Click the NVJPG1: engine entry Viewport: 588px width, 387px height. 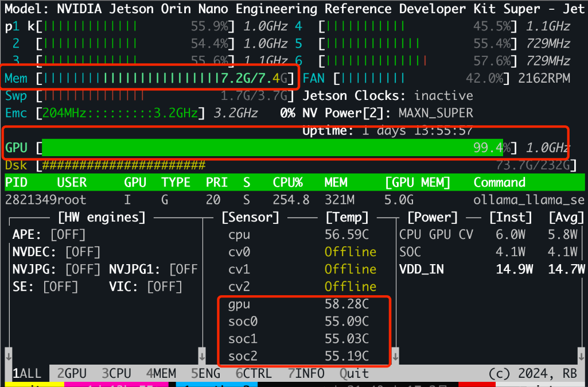tap(153, 269)
